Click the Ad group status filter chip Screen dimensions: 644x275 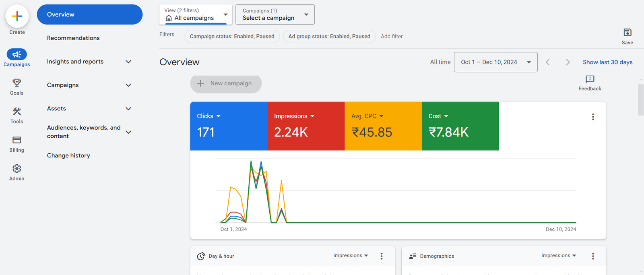click(x=329, y=36)
